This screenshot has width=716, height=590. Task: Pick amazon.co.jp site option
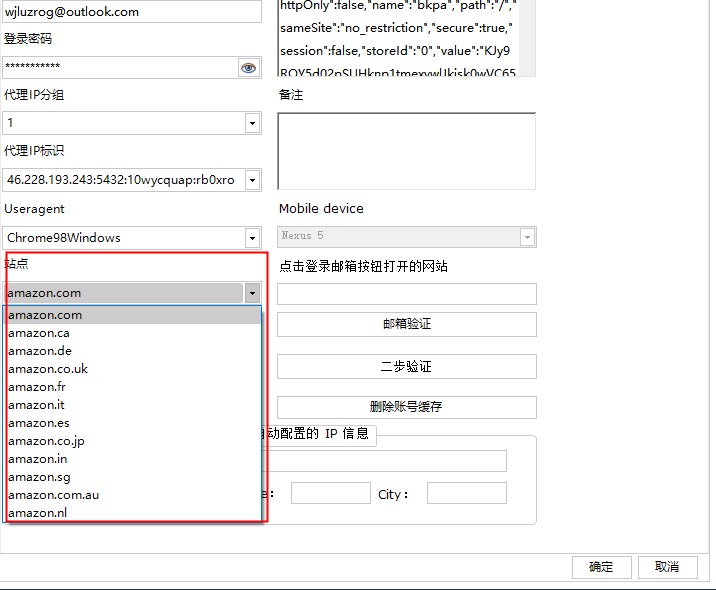coord(132,441)
